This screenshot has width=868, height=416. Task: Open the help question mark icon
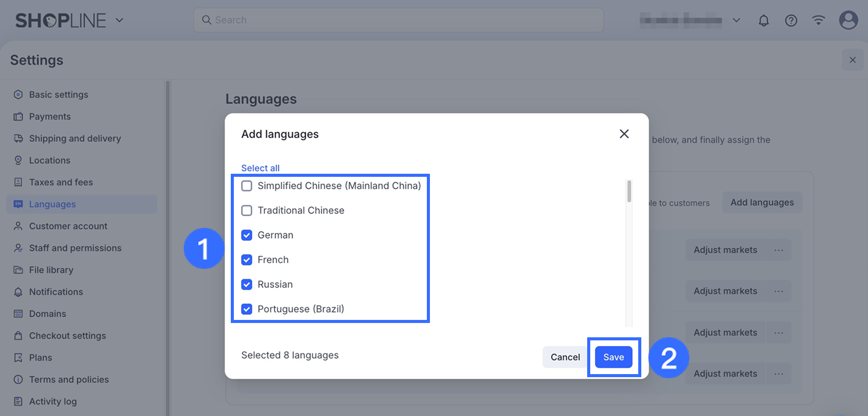(791, 20)
